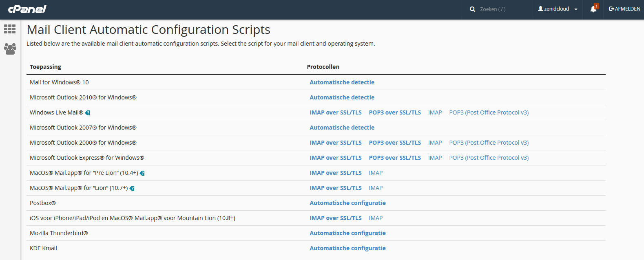Click the Postbox® row label

coord(43,203)
